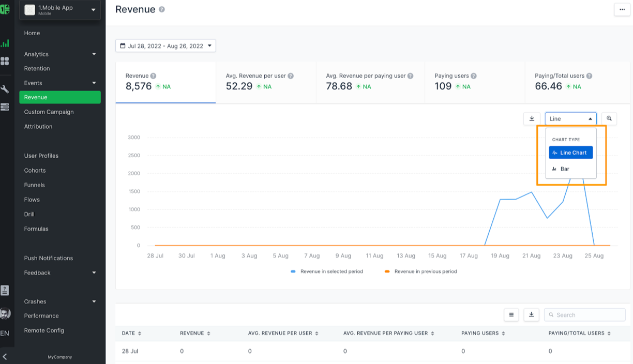The height and width of the screenshot is (364, 633).
Task: Open the 1.Mobile App selector dropdown
Action: click(60, 10)
